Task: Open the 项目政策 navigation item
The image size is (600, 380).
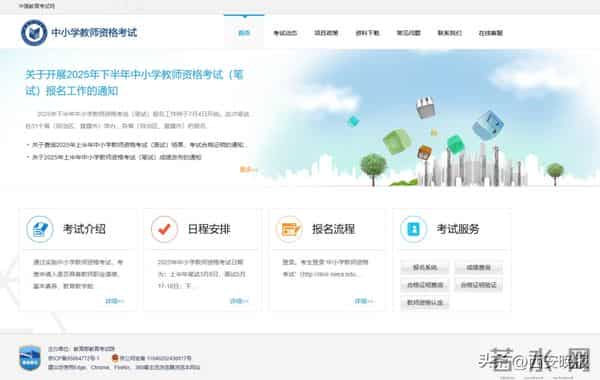Action: pyautogui.click(x=326, y=33)
